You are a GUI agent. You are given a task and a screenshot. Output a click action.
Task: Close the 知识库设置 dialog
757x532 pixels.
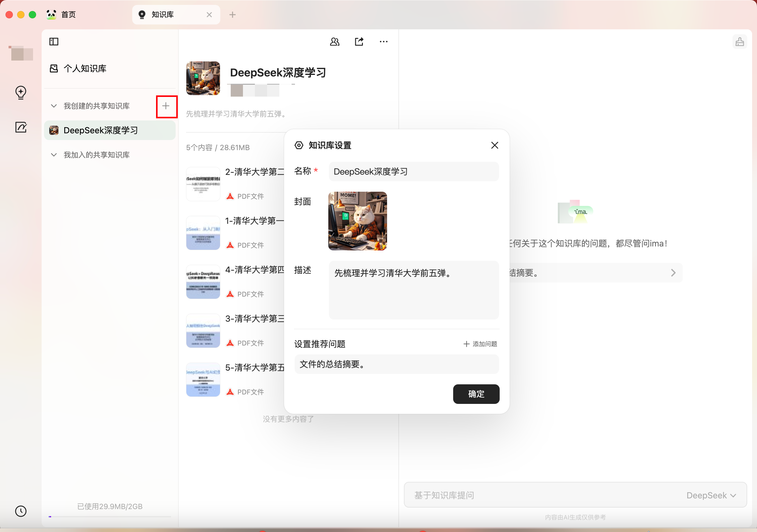click(494, 145)
